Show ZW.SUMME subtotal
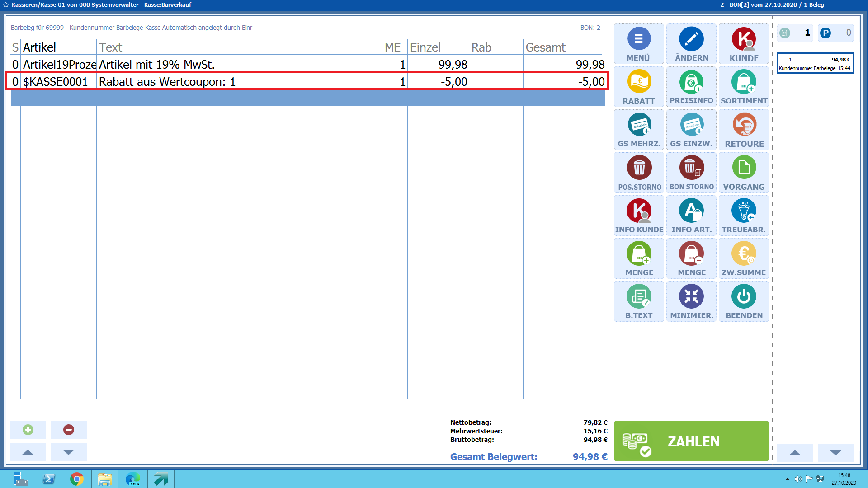The image size is (868, 488). [x=744, y=258]
